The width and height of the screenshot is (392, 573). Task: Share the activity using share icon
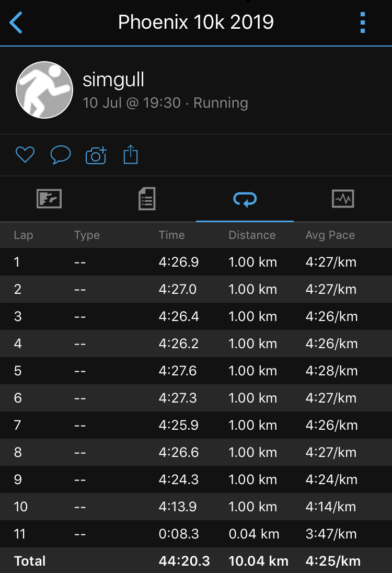tap(131, 154)
